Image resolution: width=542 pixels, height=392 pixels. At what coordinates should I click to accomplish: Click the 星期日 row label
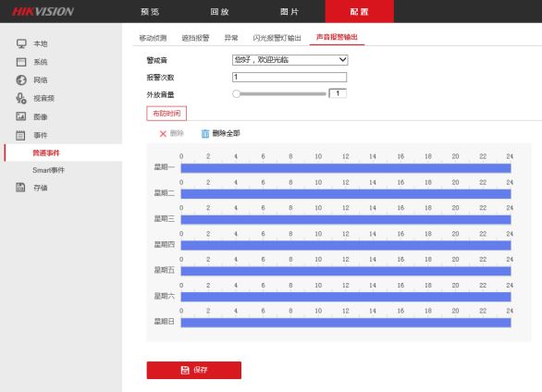click(165, 322)
